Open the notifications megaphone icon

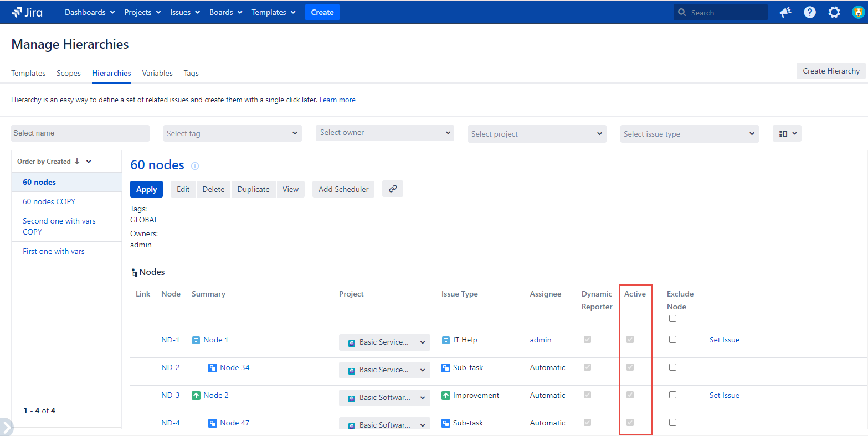(x=785, y=12)
